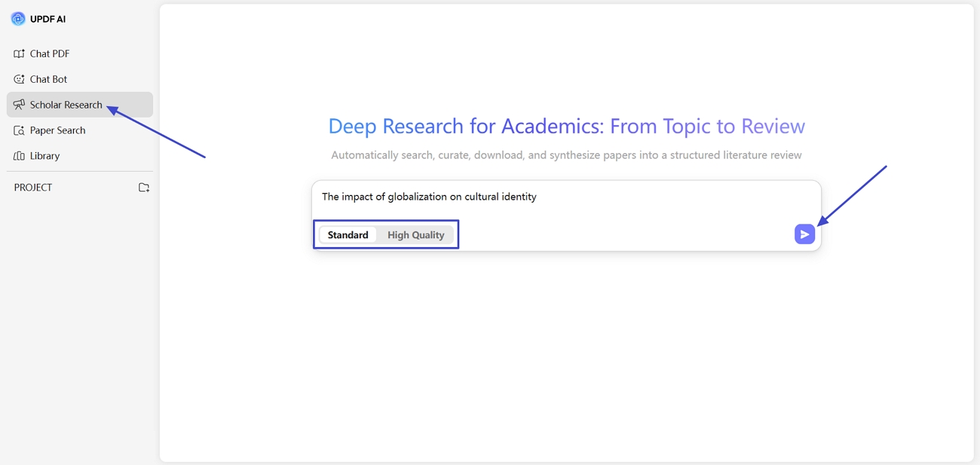Click the UPDF AI logo icon

[x=18, y=18]
